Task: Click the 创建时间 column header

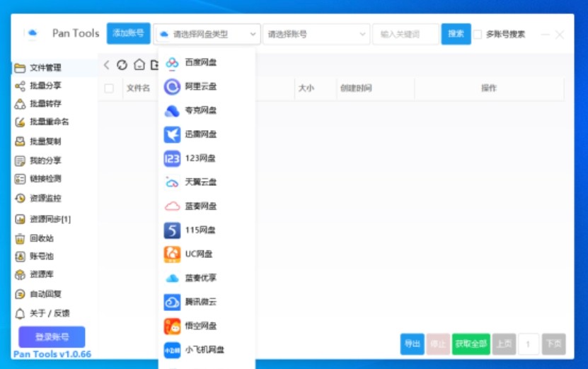Action: tap(356, 88)
